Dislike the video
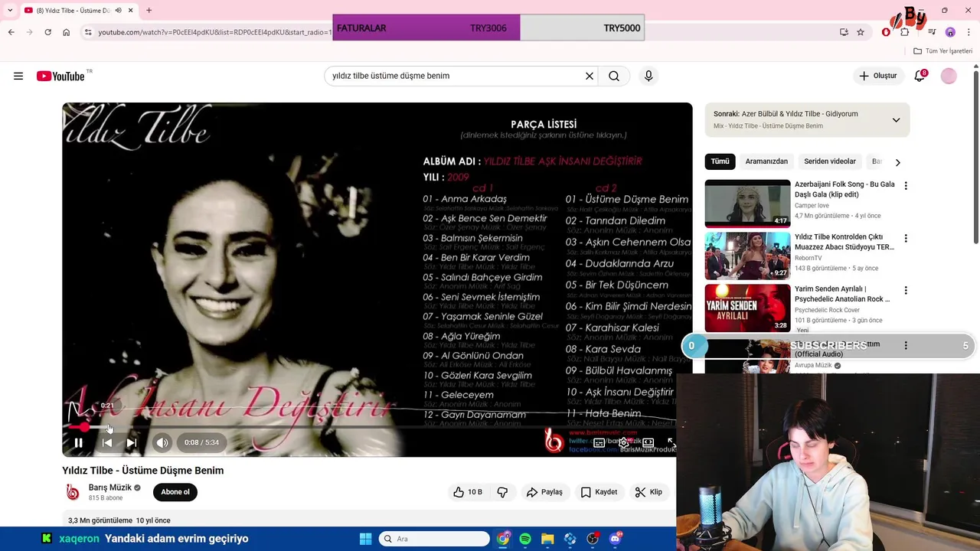The height and width of the screenshot is (551, 980). point(502,492)
